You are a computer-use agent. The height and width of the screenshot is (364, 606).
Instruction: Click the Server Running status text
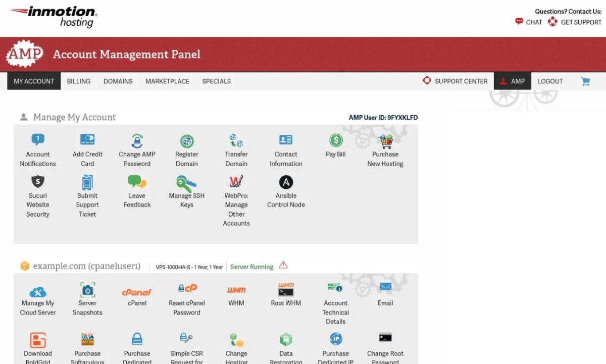pos(251,267)
